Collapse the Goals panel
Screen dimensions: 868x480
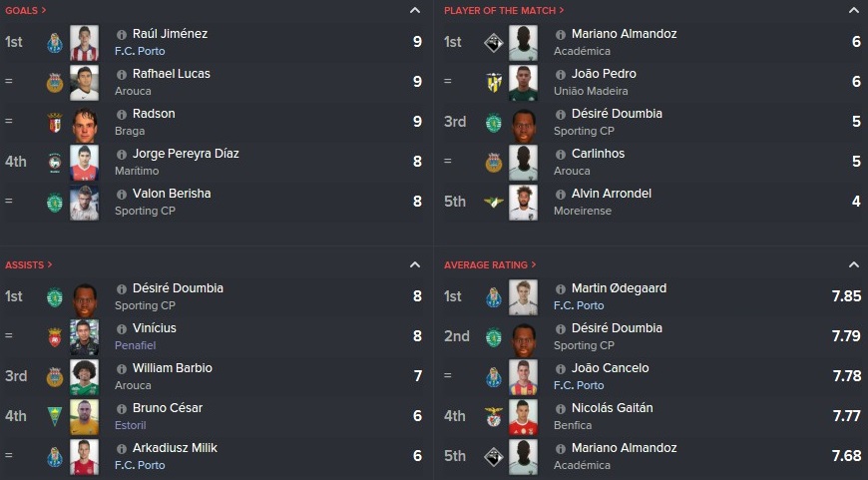[415, 10]
